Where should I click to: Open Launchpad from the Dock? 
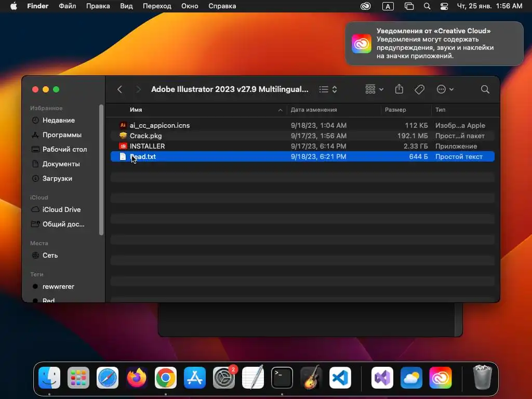click(x=78, y=377)
